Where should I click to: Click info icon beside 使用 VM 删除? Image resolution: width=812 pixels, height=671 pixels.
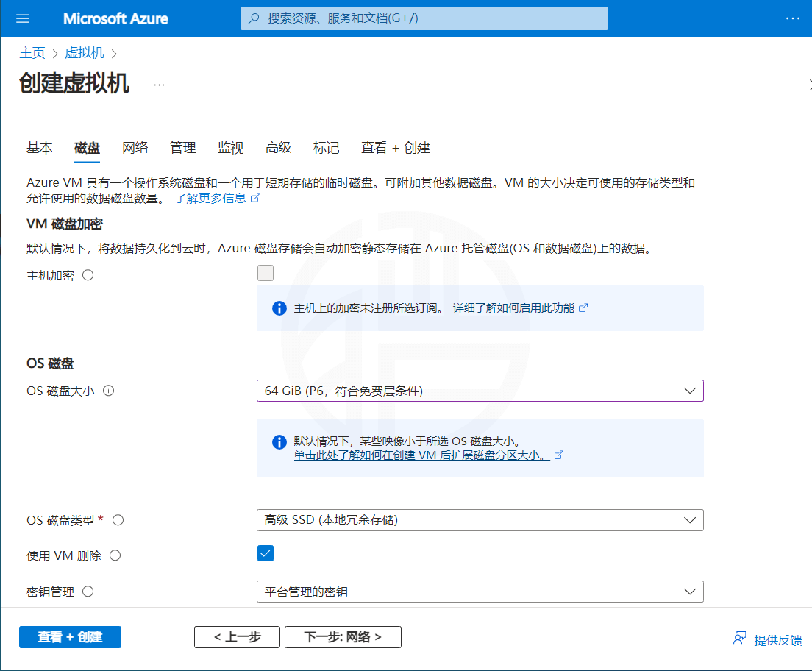[x=115, y=555]
